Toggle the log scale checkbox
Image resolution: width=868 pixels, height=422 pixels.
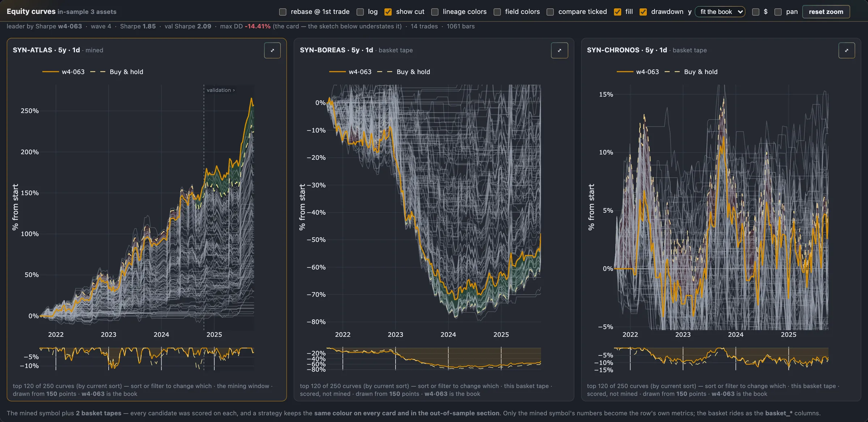(360, 12)
